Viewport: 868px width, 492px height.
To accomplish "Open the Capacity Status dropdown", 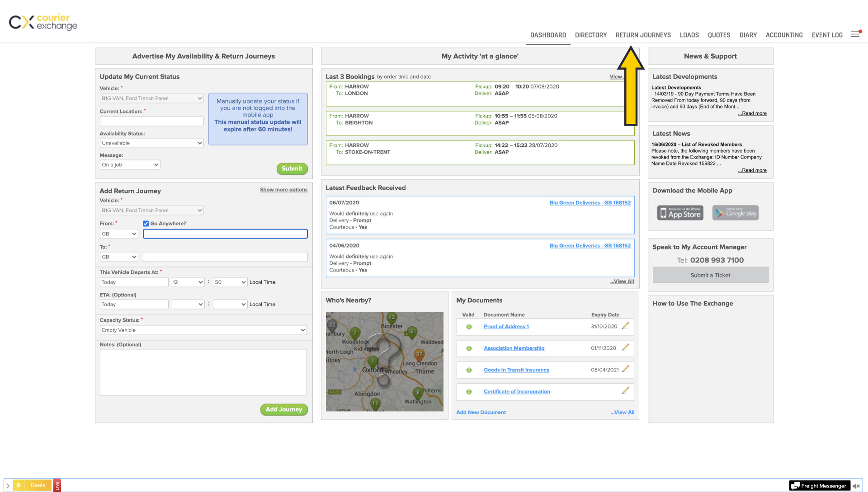I will (203, 330).
